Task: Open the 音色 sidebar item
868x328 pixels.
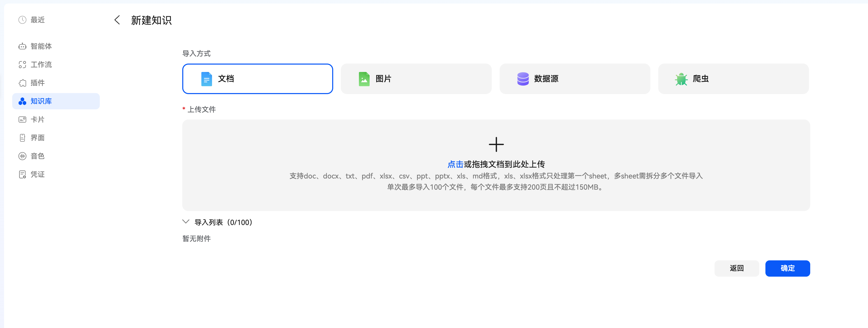Action: [x=56, y=156]
